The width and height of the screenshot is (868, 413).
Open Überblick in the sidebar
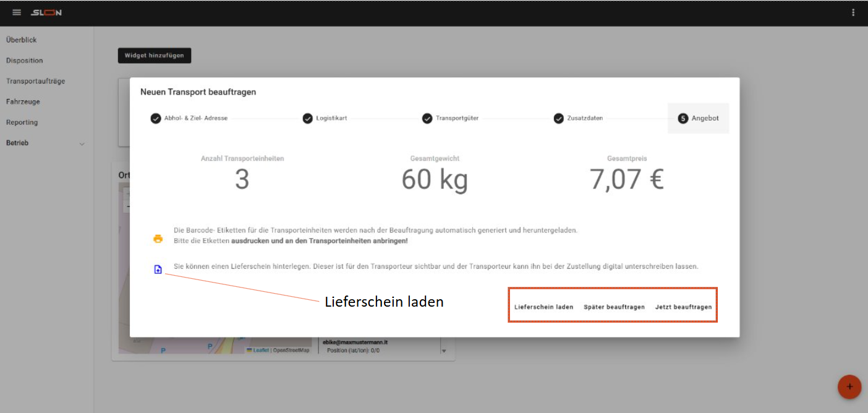click(x=22, y=40)
